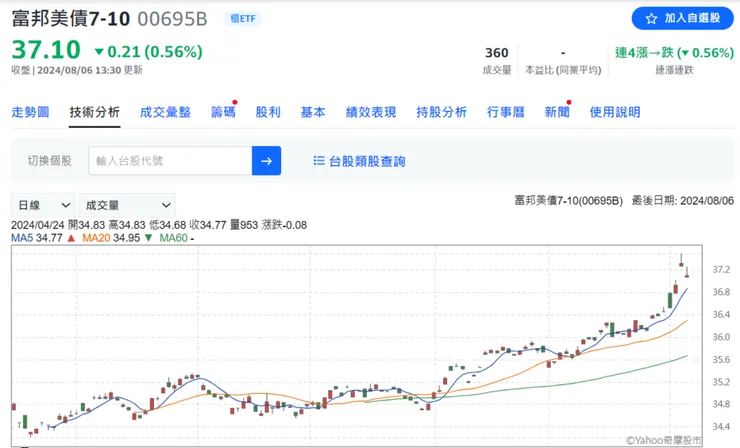This screenshot has height=448, width=740.
Task: Click the MA20 34.95 legend
Action: pos(117,238)
